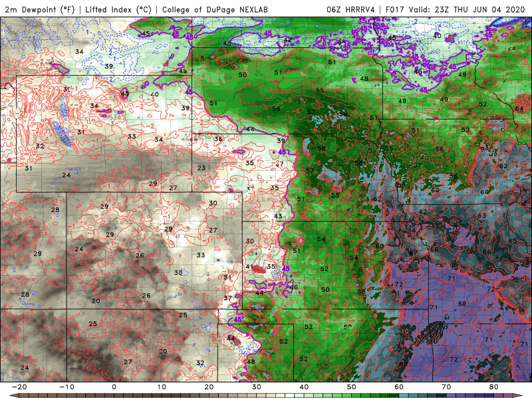Click the "F017 Valid: 23Z THU JUN 04 2020" text

(x=455, y=9)
